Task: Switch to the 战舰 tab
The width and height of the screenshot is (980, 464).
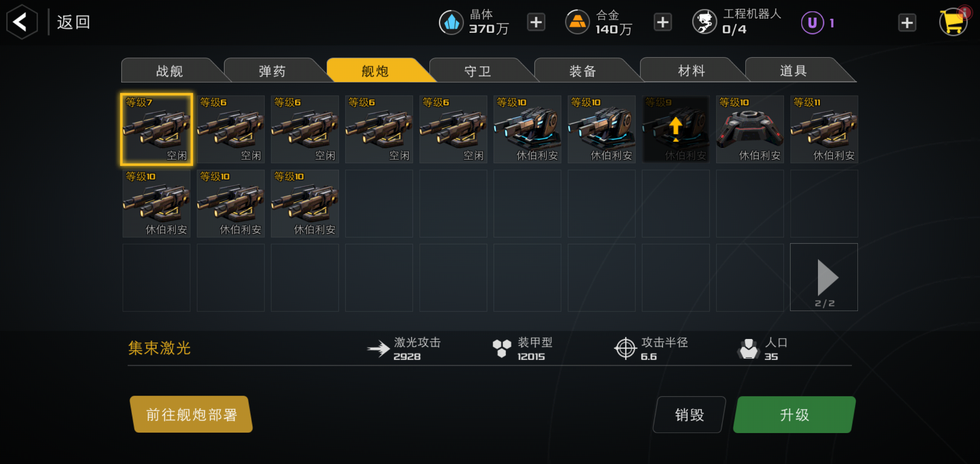Action: [170, 70]
